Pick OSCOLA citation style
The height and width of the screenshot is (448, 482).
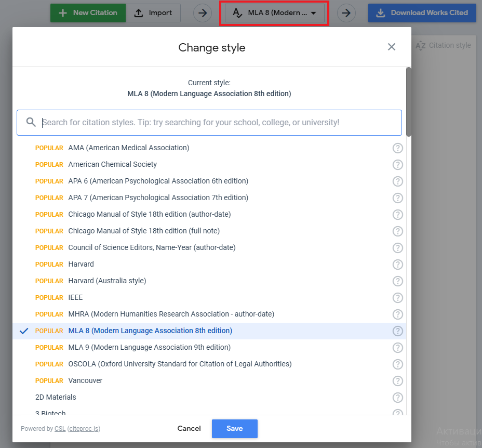180,364
